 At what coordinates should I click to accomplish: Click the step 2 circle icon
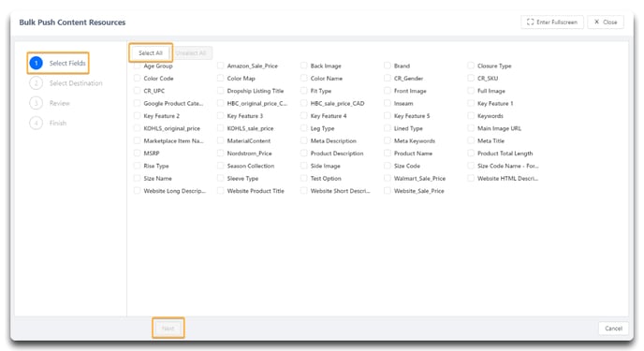coord(37,83)
